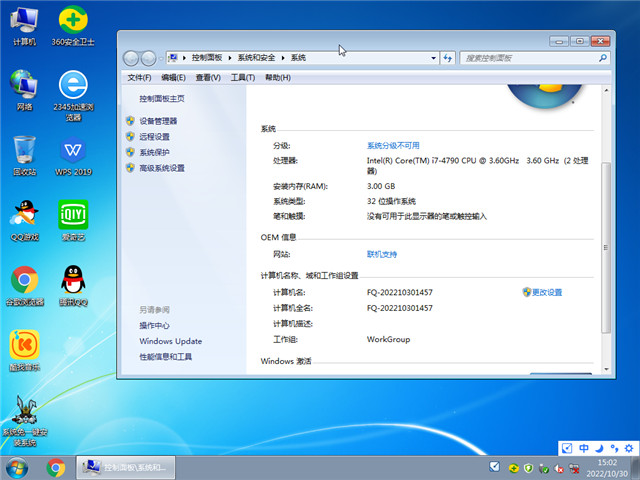
Task: Click the Chrome icon pinned to taskbar
Action: (x=56, y=467)
